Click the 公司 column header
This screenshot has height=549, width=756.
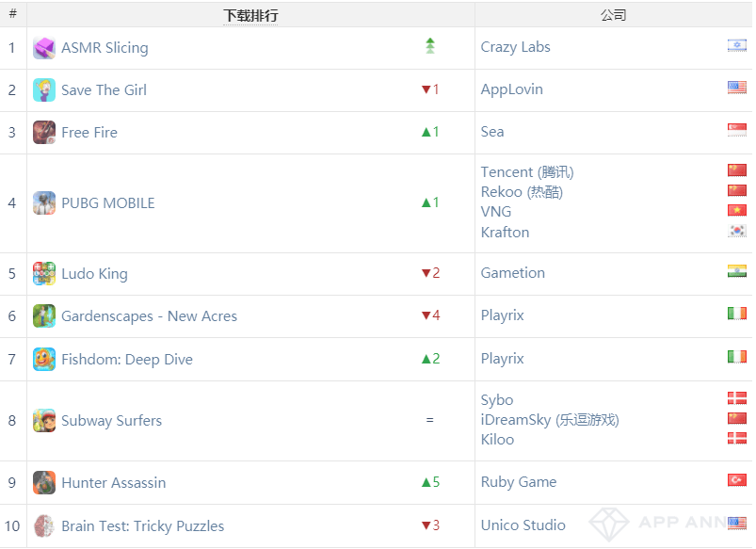613,15
